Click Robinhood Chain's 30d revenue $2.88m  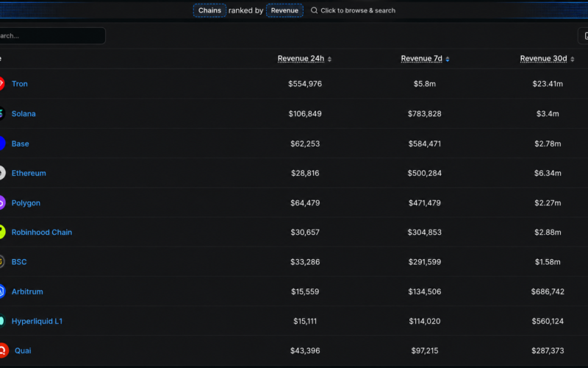(x=548, y=232)
